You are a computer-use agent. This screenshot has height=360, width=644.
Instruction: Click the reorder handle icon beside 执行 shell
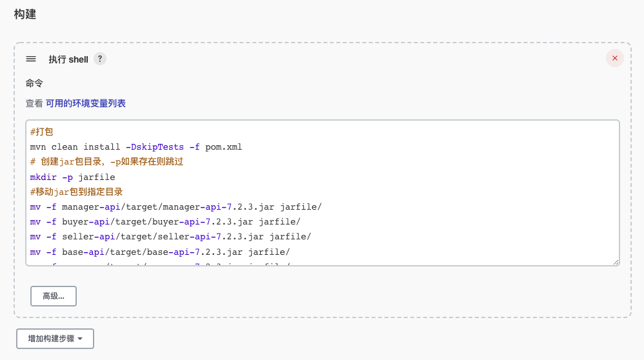click(31, 59)
